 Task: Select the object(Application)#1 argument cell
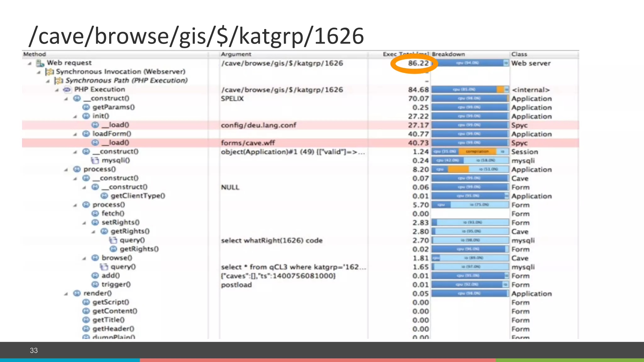pyautogui.click(x=293, y=152)
